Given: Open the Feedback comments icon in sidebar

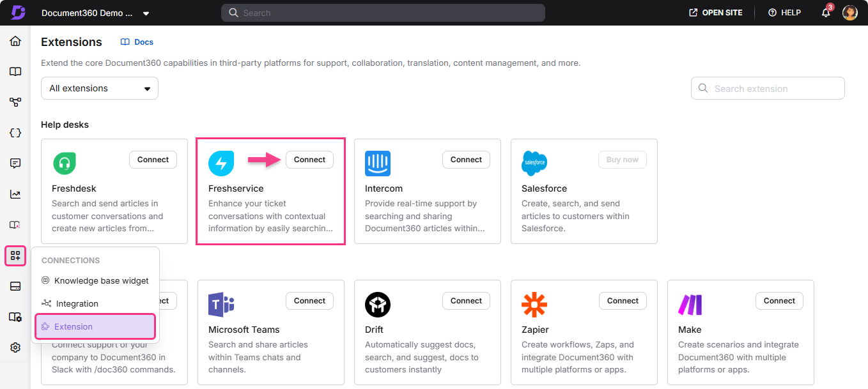Looking at the screenshot, I should pos(15,163).
